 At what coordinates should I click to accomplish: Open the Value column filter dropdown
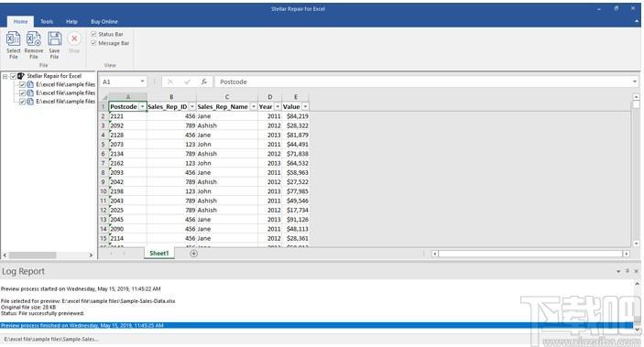pos(305,107)
